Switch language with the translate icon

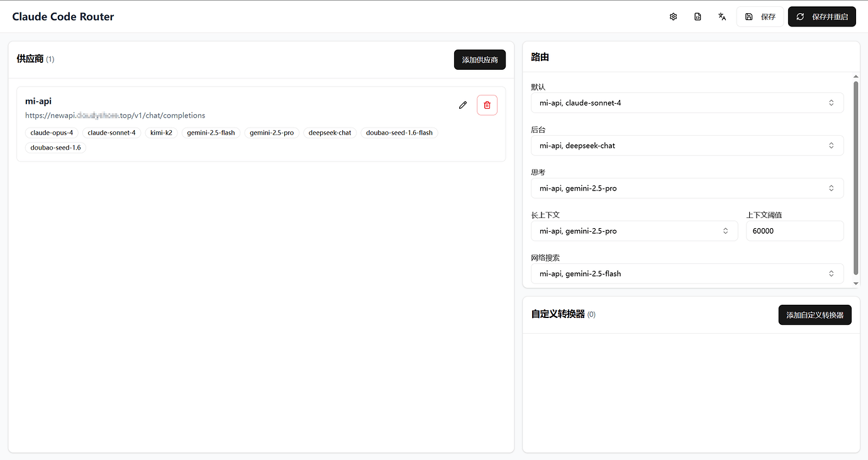(722, 17)
